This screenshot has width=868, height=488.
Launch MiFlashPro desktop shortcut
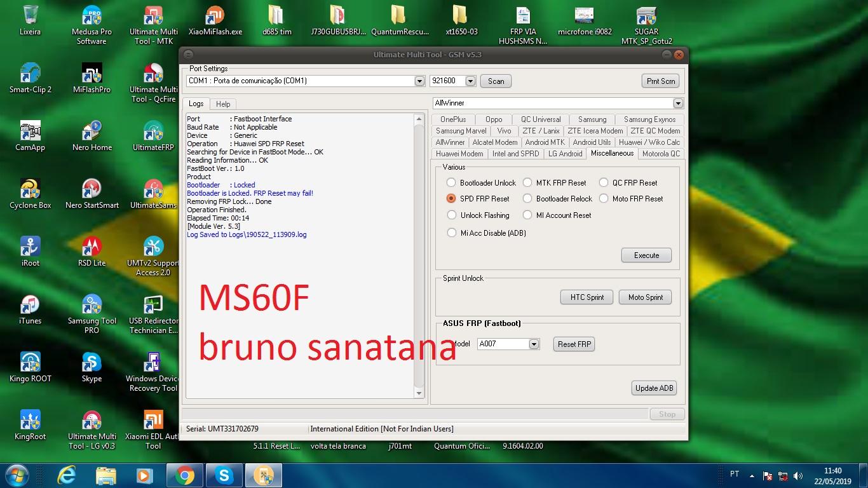pyautogui.click(x=92, y=78)
